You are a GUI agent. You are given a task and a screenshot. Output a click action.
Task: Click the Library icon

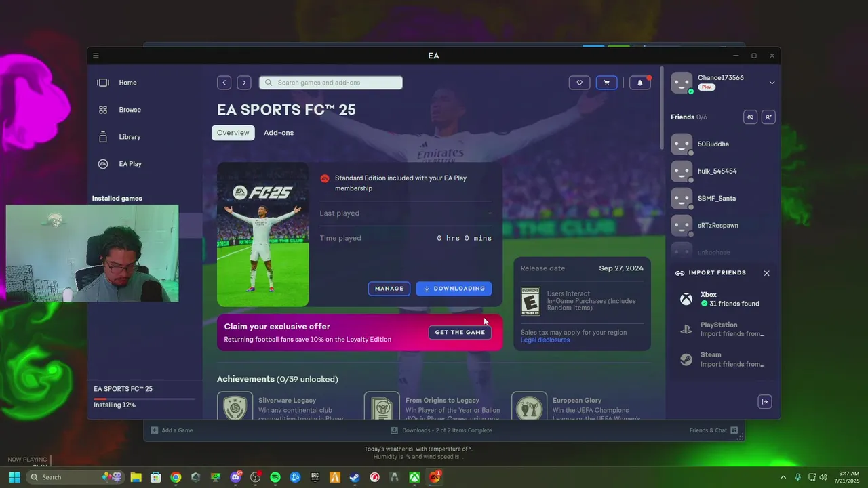point(103,137)
